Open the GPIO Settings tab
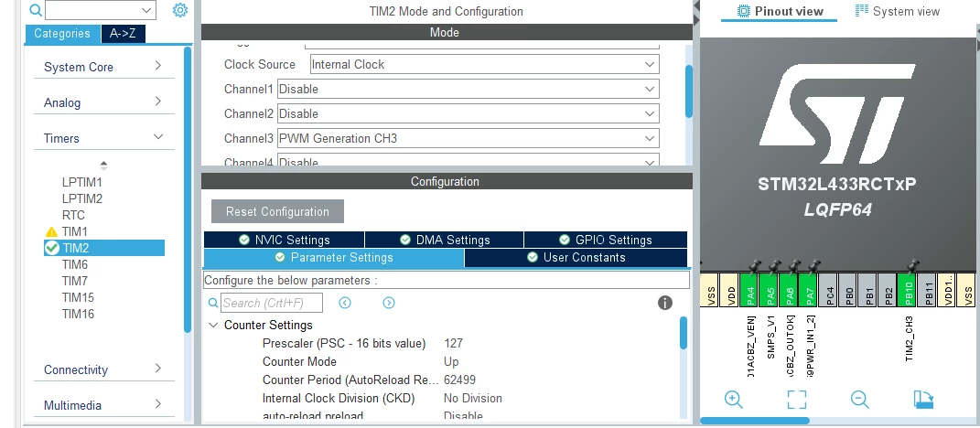Image resolution: width=980 pixels, height=428 pixels. (x=606, y=240)
